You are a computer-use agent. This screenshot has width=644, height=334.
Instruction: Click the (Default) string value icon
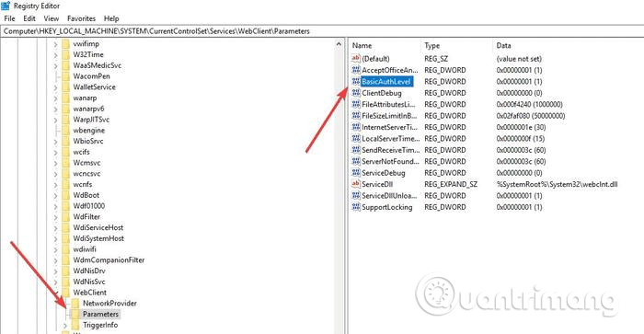(x=356, y=58)
